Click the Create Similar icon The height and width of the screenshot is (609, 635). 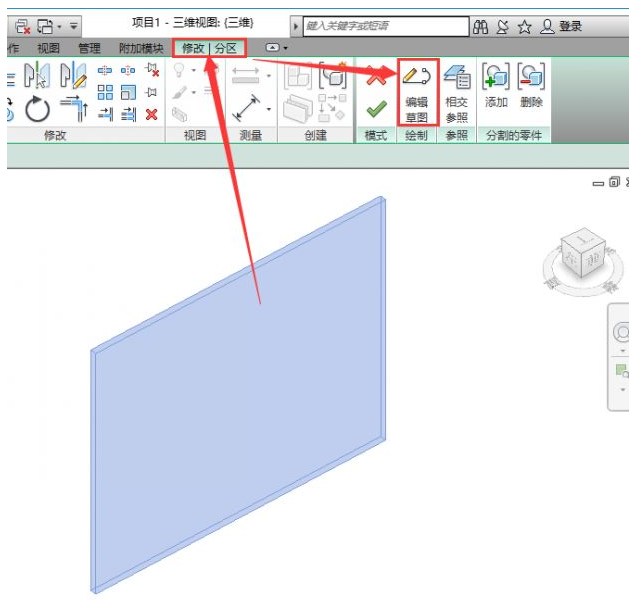[332, 108]
